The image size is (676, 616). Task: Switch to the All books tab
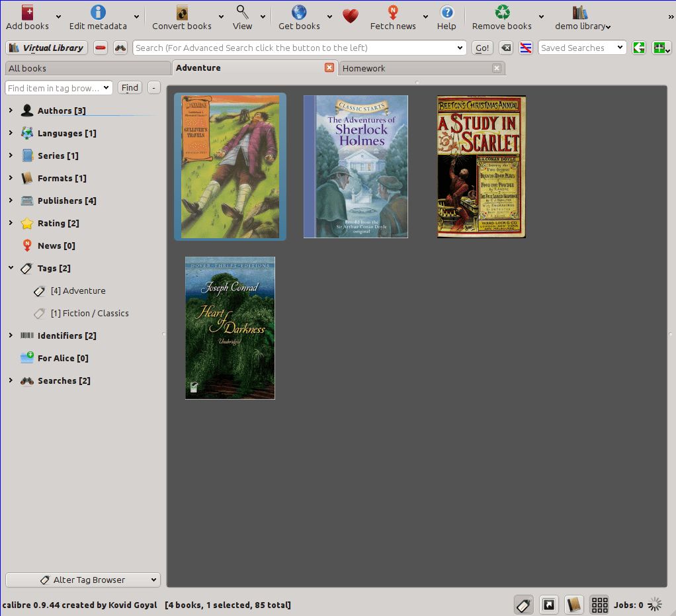click(x=88, y=68)
